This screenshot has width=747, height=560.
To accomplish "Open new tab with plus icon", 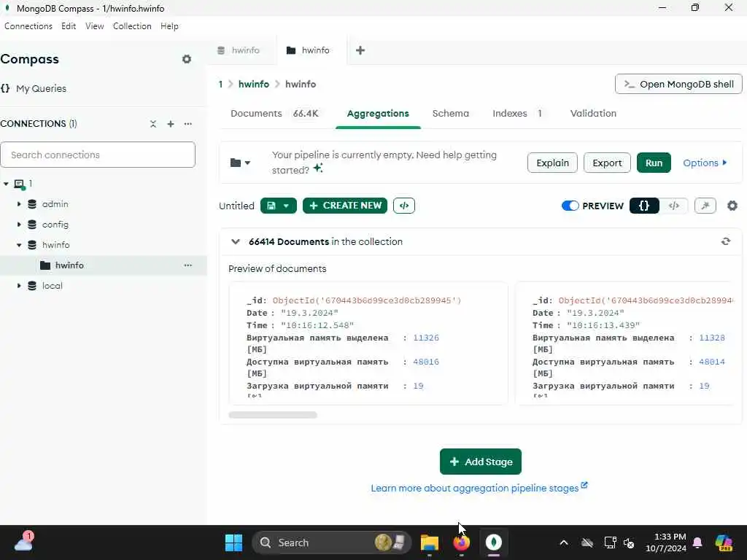I will pyautogui.click(x=360, y=50).
